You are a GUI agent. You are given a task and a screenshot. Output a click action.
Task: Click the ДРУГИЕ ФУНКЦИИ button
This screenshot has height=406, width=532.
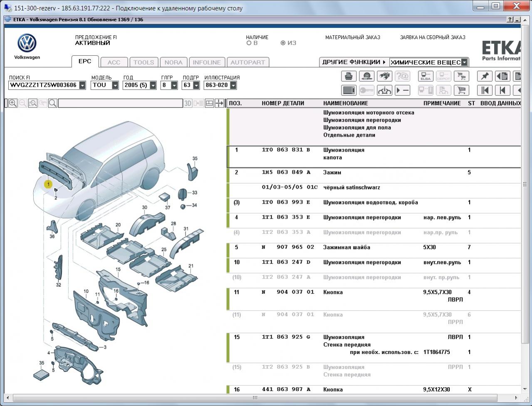click(x=354, y=62)
